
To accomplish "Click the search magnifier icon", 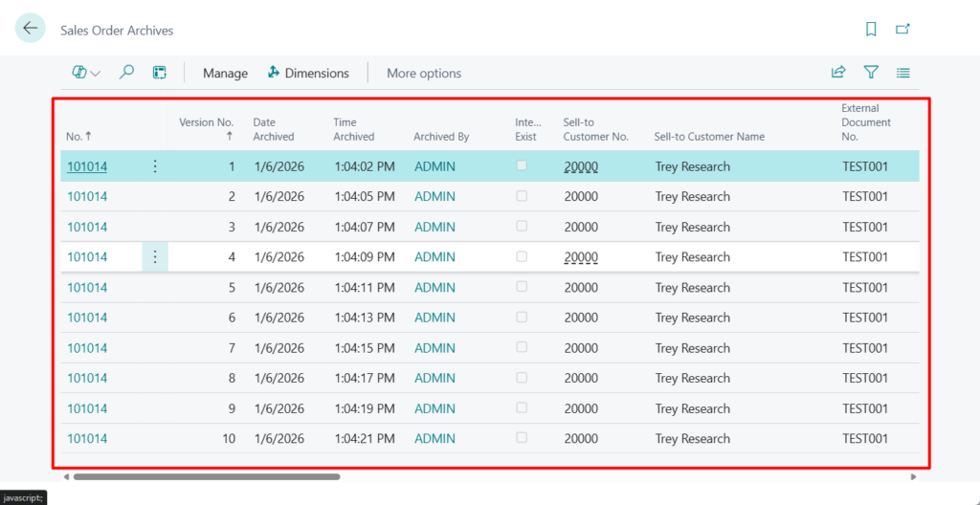I will (x=126, y=73).
